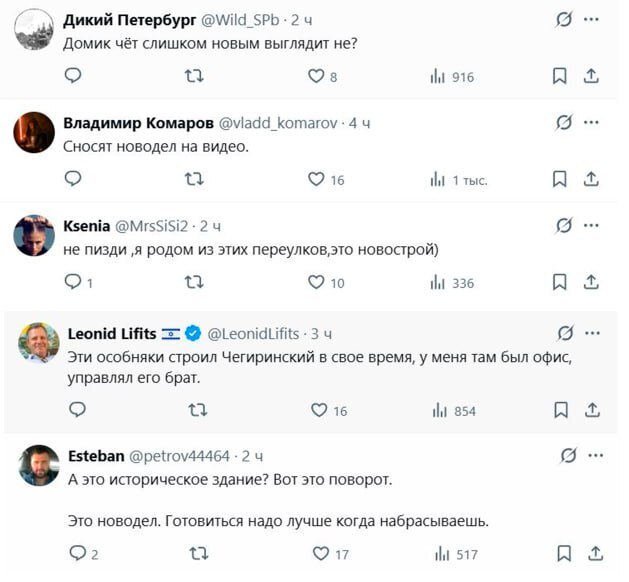Open more options on Esteban's tweet
Viewport: 629px width, 582px height.
595,455
